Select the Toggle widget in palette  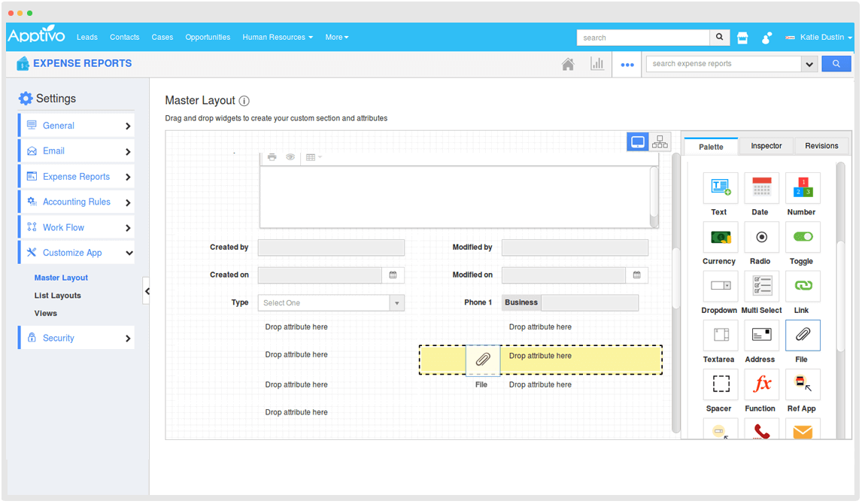[803, 237]
